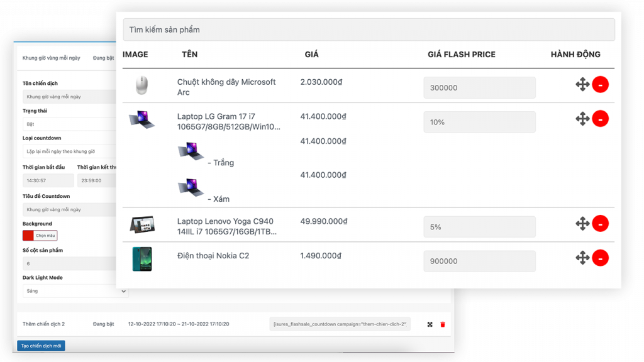Viewport: 644px width, 362px height.
Task: Click the Thời gian bắt đầu time field
Action: point(48,180)
